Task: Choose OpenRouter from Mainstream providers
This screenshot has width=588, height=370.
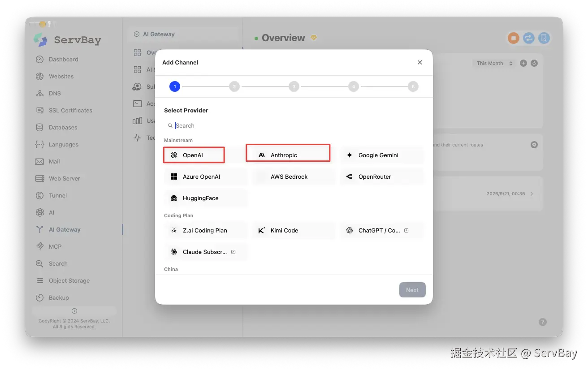Action: click(x=382, y=176)
